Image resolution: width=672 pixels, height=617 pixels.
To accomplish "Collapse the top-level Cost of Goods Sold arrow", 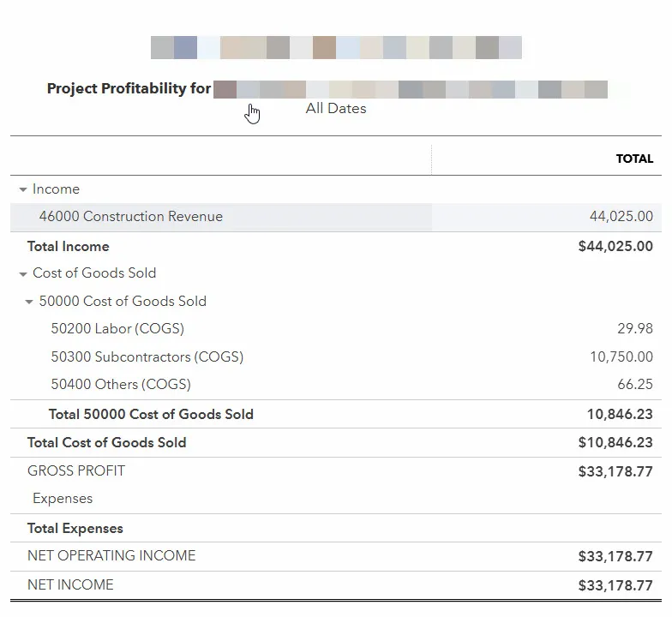I will pos(23,274).
